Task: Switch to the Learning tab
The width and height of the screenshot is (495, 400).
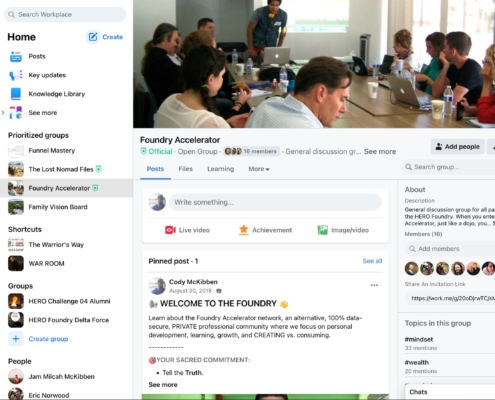Action: [221, 169]
